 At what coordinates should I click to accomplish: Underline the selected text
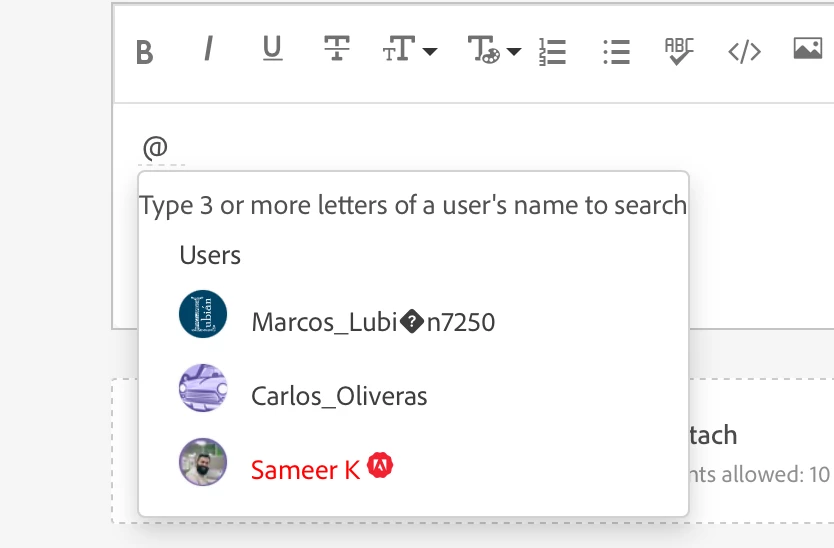[x=273, y=48]
